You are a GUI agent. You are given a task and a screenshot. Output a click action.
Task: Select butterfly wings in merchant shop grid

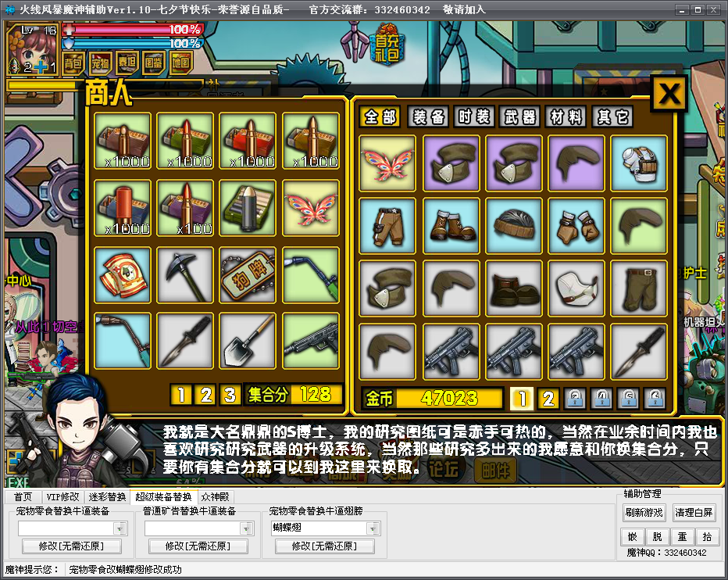pos(311,208)
